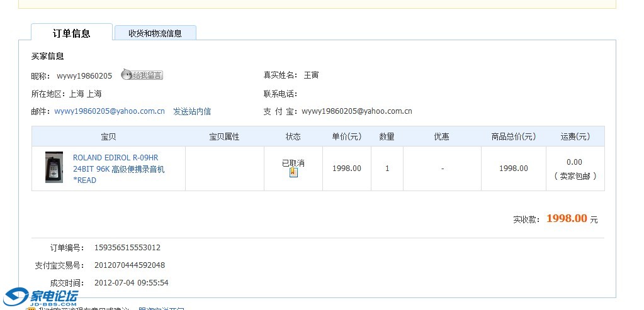This screenshot has width=644, height=310.
Task: Select the quantity cell 1
Action: (387, 169)
